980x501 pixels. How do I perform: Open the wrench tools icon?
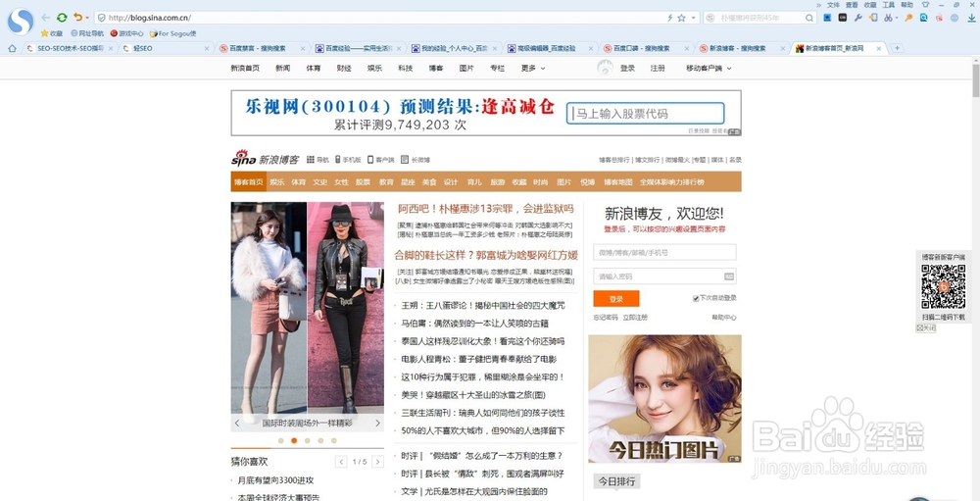[858, 18]
